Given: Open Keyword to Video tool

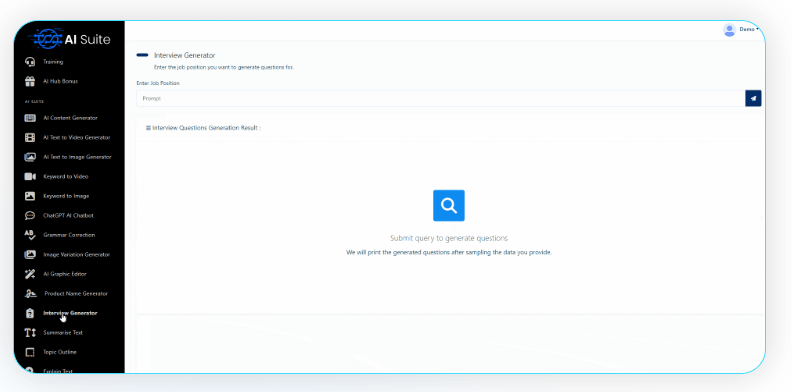Looking at the screenshot, I should pyautogui.click(x=66, y=177).
